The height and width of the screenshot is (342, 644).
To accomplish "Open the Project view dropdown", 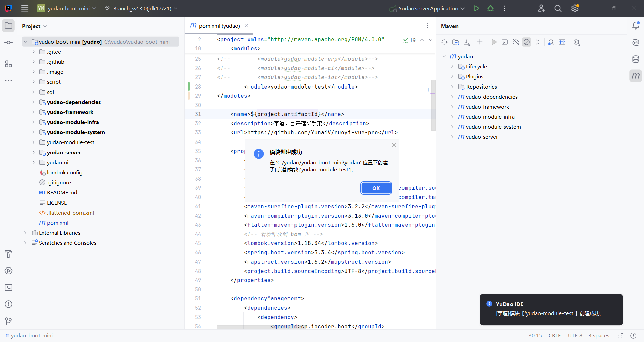I will [35, 26].
